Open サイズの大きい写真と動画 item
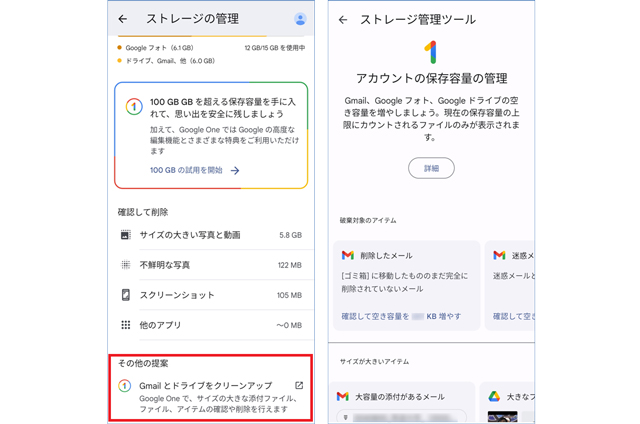The image size is (640, 424). pyautogui.click(x=211, y=235)
